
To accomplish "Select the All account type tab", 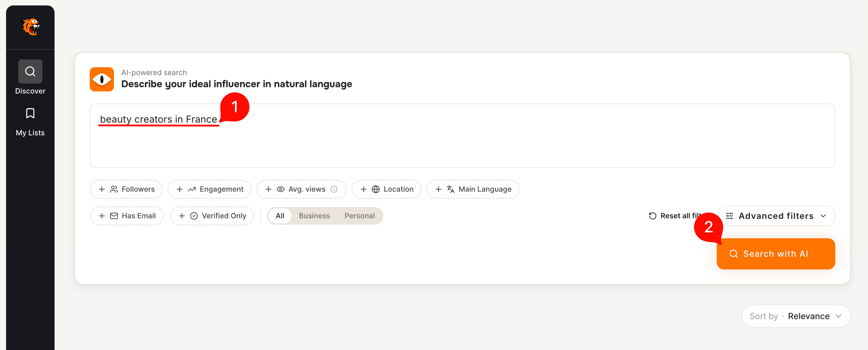I will coord(280,216).
